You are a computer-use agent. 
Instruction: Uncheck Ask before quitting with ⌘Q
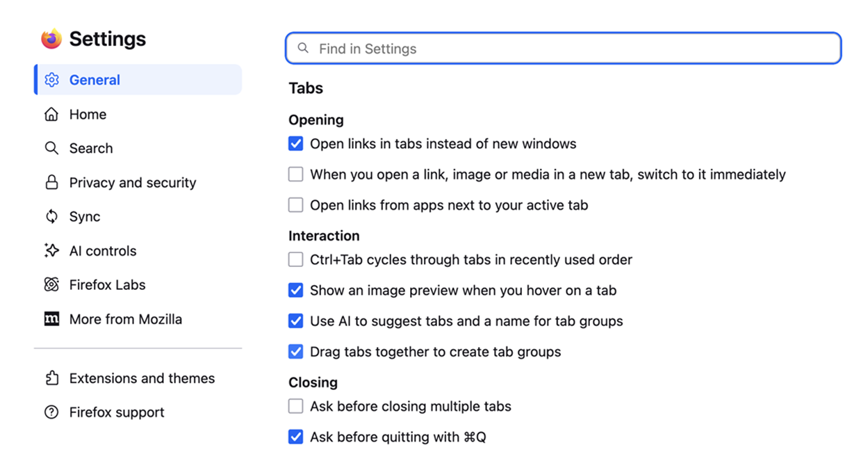[296, 437]
